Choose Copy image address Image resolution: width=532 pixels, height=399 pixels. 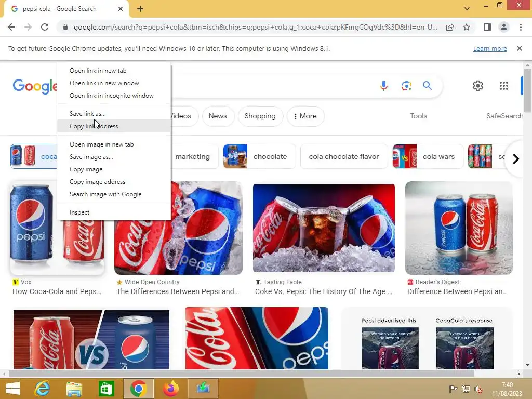[x=114, y=182]
